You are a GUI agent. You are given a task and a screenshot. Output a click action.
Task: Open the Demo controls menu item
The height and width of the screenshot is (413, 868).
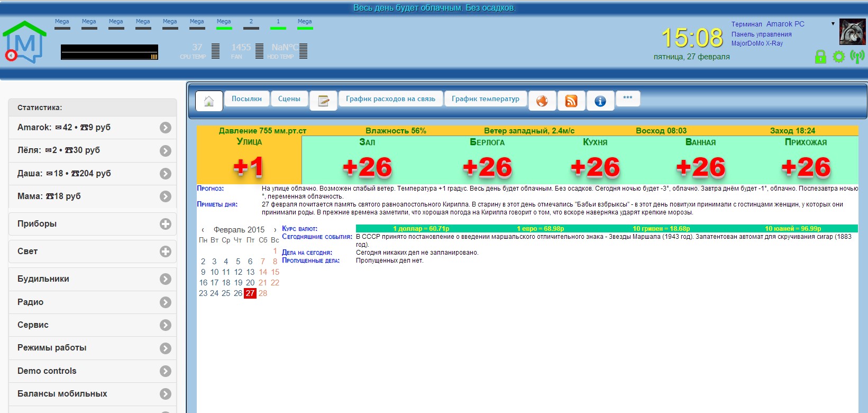[93, 371]
